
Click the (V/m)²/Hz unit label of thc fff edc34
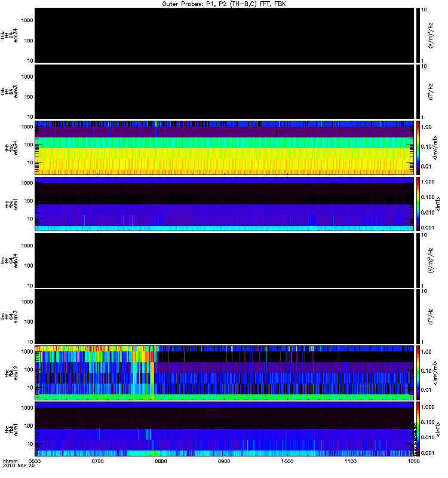coord(431,261)
